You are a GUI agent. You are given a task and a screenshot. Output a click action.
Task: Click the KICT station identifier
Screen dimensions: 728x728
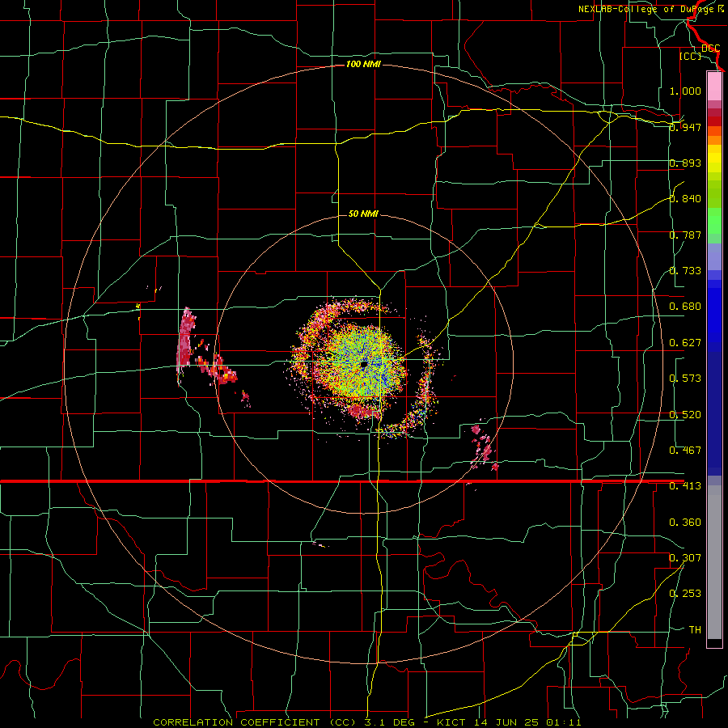pyautogui.click(x=451, y=722)
